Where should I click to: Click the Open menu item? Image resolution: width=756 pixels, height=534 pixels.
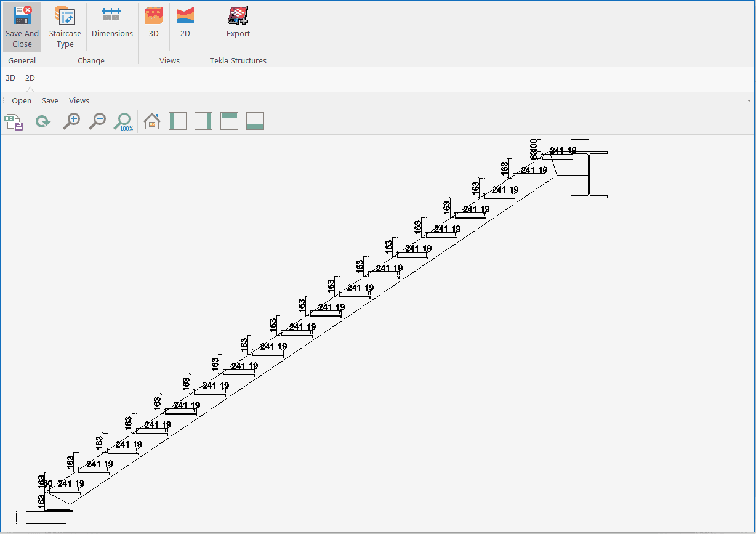tap(22, 101)
